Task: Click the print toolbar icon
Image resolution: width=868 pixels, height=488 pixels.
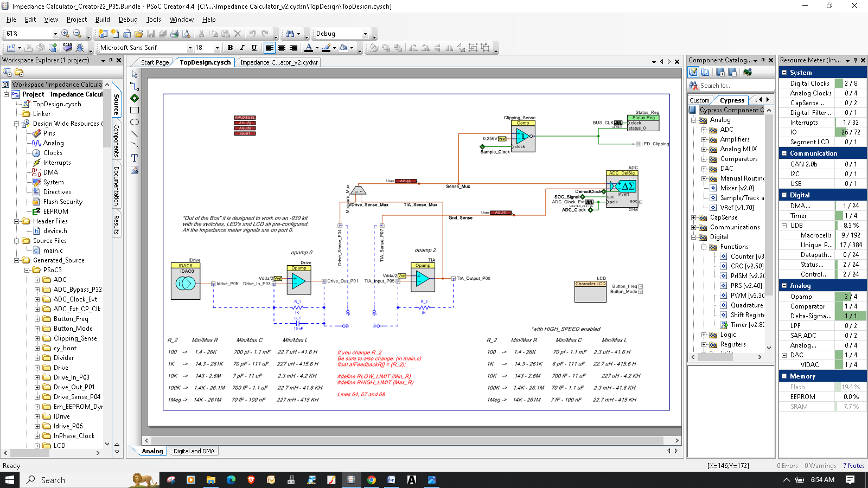Action: pyautogui.click(x=174, y=34)
